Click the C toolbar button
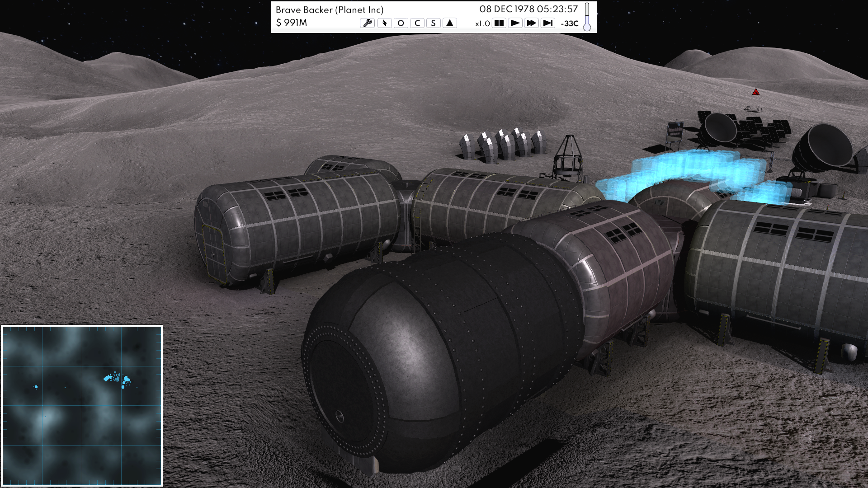The image size is (868, 488). pyautogui.click(x=417, y=23)
